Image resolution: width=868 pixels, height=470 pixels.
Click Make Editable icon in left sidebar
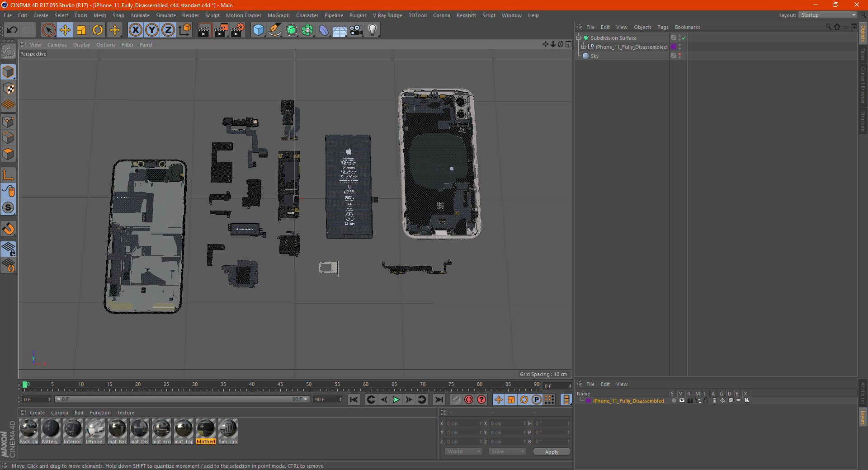[8, 52]
